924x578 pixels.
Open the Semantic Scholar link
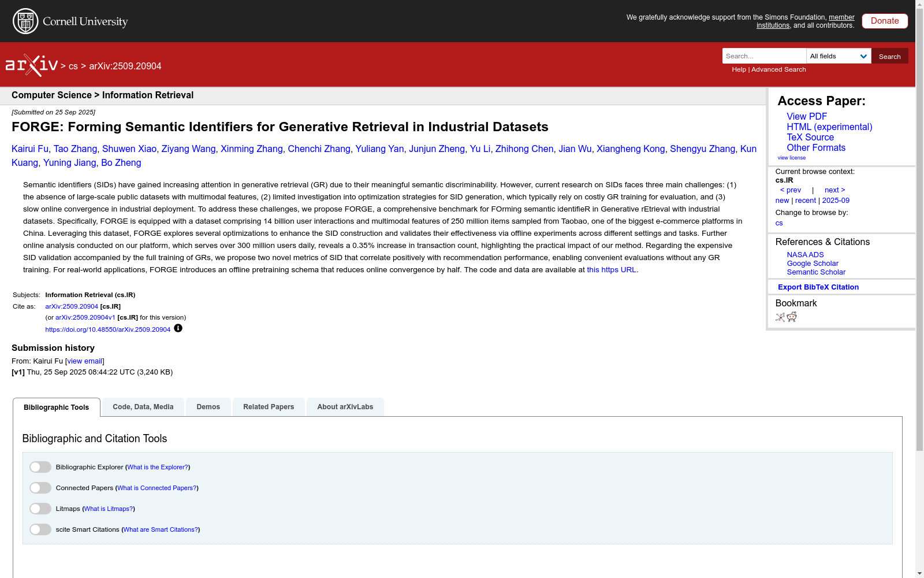click(816, 272)
